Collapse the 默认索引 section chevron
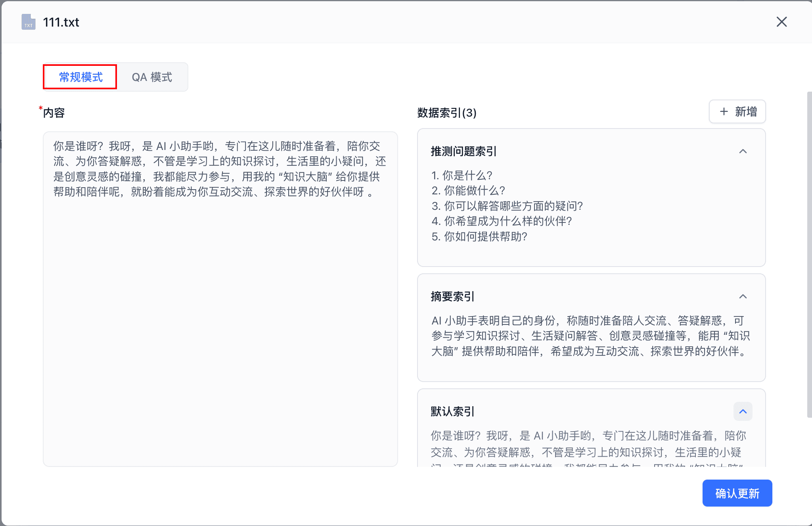 tap(743, 411)
